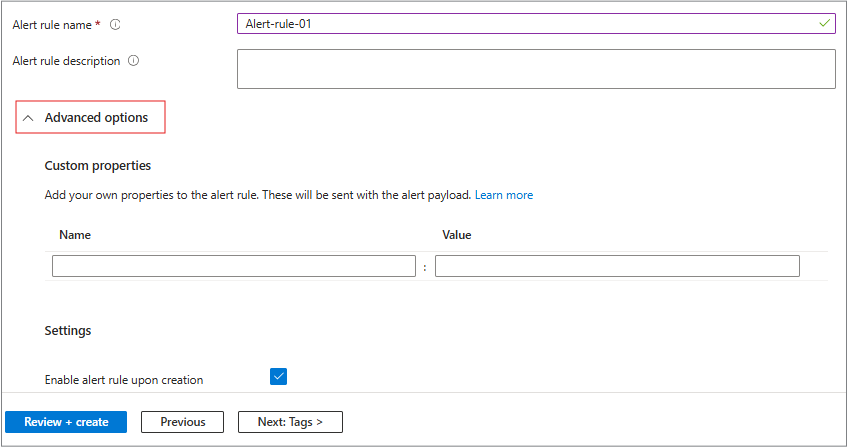Image resolution: width=847 pixels, height=448 pixels.
Task: Open the Learn more link
Action: click(x=504, y=195)
